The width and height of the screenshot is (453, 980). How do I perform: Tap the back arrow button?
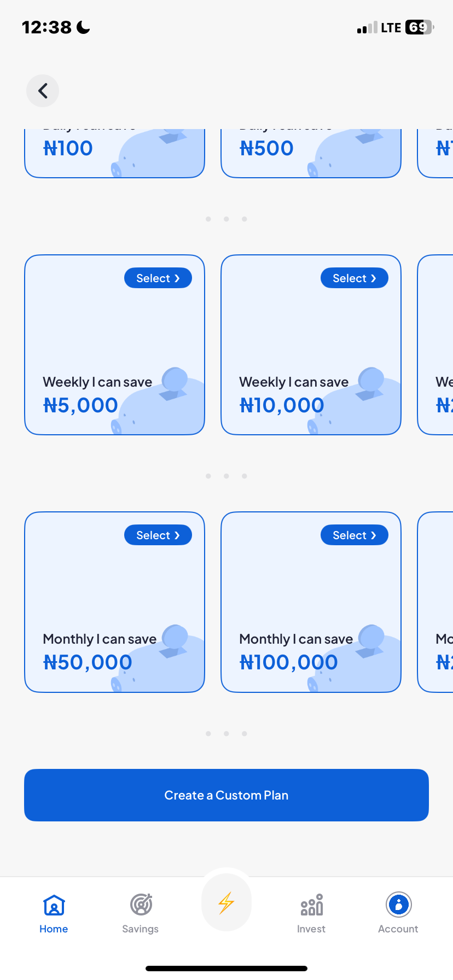pyautogui.click(x=43, y=91)
